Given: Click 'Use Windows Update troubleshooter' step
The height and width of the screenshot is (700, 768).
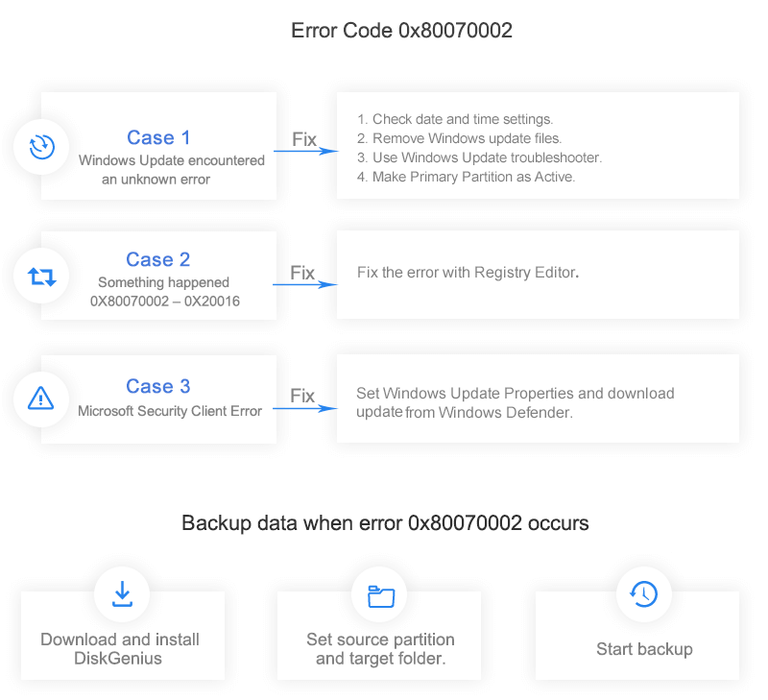Looking at the screenshot, I should 479,157.
